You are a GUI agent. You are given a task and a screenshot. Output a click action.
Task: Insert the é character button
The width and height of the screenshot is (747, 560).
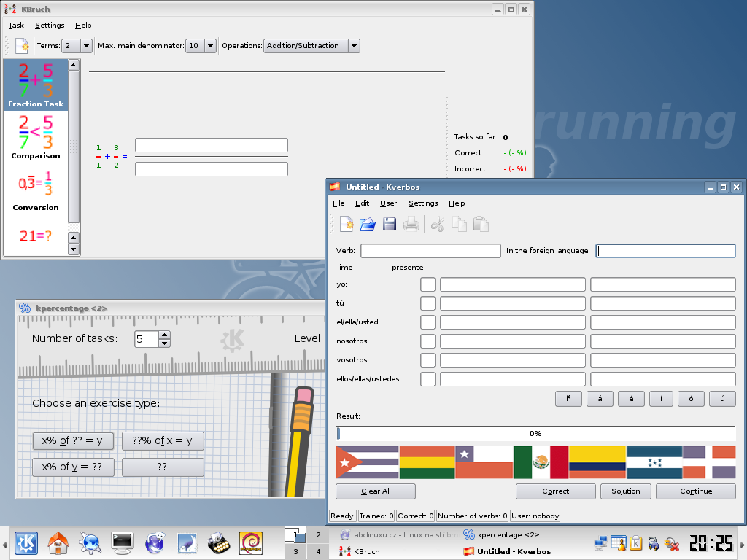tap(631, 399)
